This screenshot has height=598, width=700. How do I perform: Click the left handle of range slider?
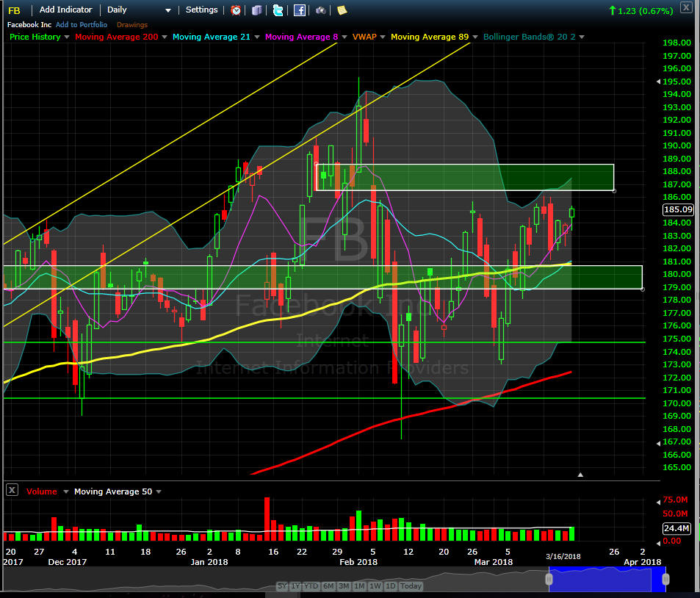(548, 580)
